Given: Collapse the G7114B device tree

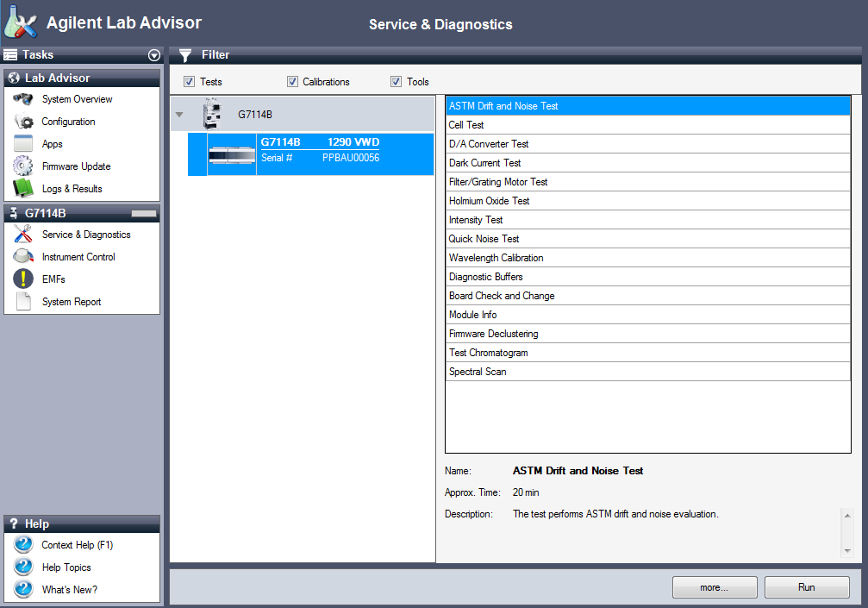Looking at the screenshot, I should point(179,113).
